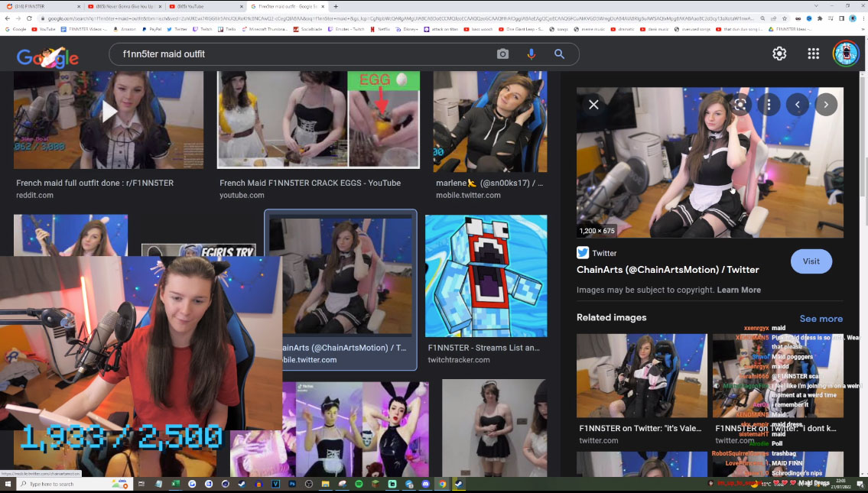Open the YouTube bookmark

click(43, 29)
